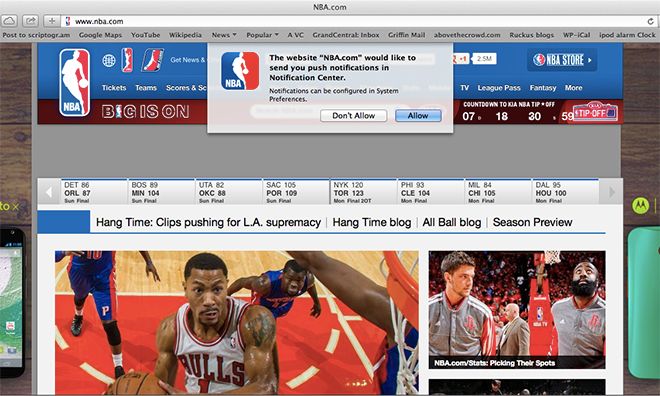Open the Teams navigation menu item
The width and height of the screenshot is (660, 396).
(x=146, y=88)
